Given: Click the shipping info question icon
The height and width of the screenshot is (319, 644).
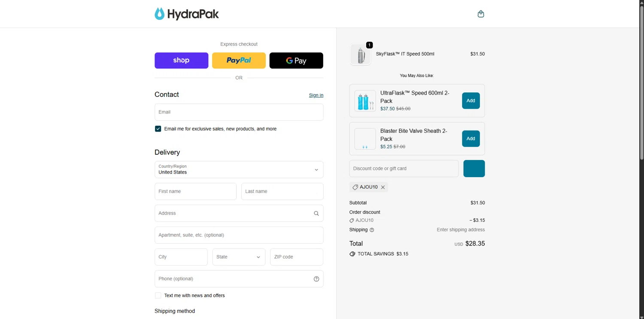Looking at the screenshot, I should pos(372,230).
